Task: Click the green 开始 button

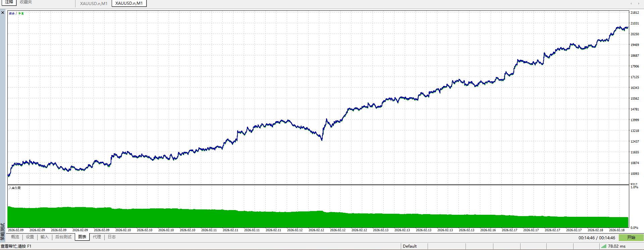Action: point(631,238)
